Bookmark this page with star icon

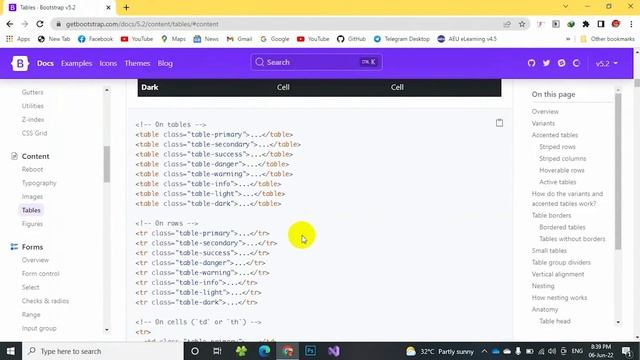522,24
